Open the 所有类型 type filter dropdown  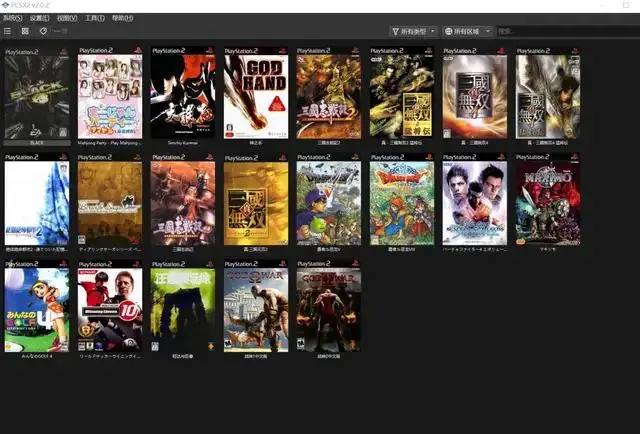(414, 31)
